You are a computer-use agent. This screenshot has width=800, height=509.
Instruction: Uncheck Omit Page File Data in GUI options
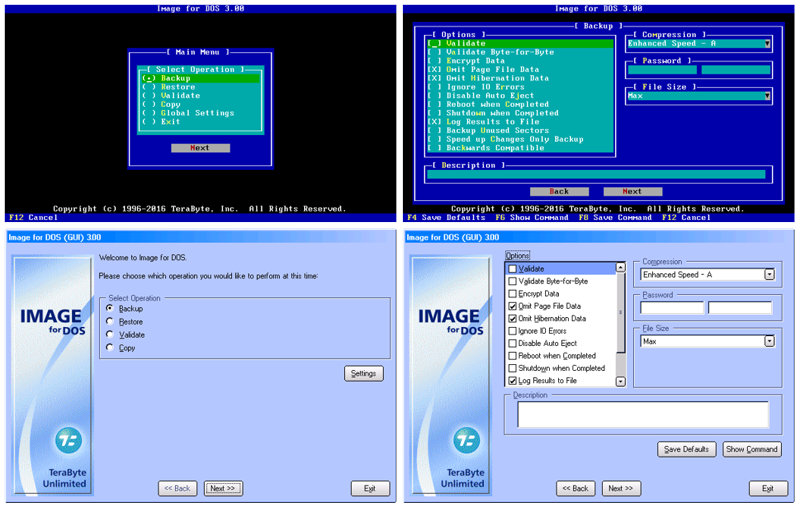point(512,306)
